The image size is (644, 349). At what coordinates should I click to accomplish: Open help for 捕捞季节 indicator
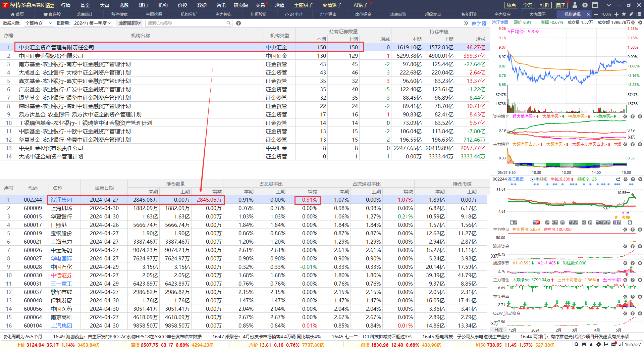633,263
